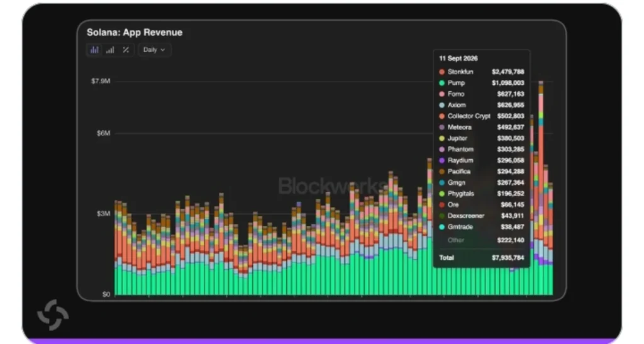
Task: Click the $502,803 value for Collector Crypt
Action: pyautogui.click(x=511, y=116)
